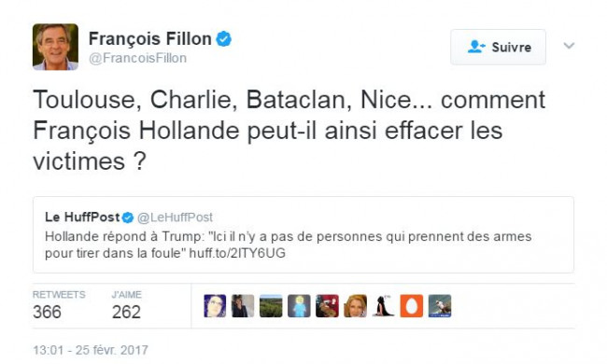The width and height of the screenshot is (607, 364).
Task: Open the quoted Le HuffPost tweet card
Action: [x=303, y=235]
